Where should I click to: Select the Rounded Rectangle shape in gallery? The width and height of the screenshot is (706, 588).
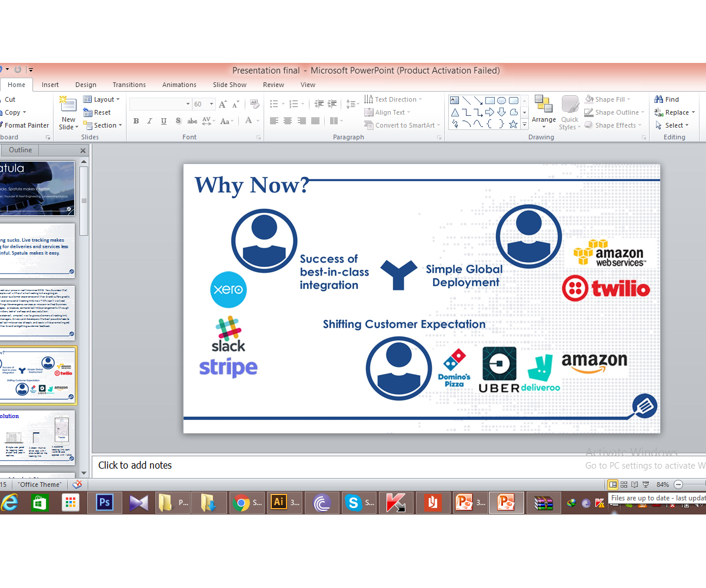coord(514,101)
